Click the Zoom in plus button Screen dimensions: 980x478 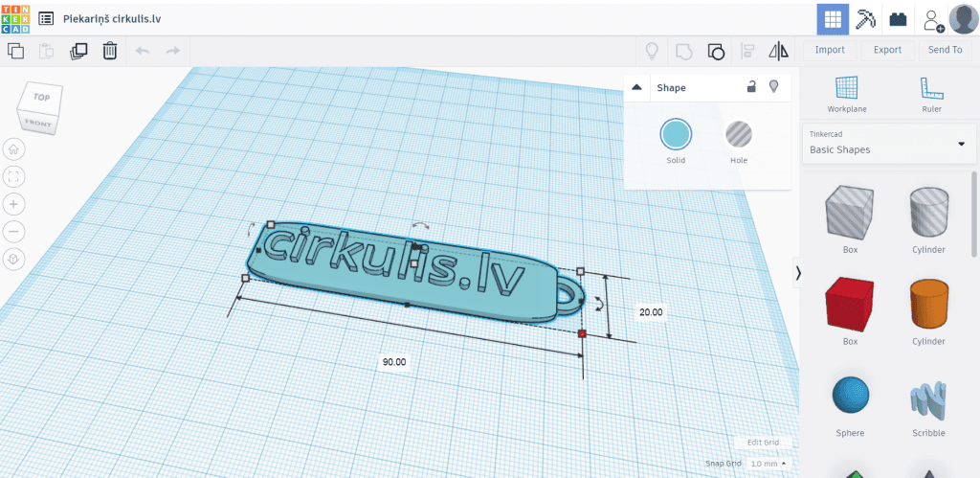pos(13,204)
